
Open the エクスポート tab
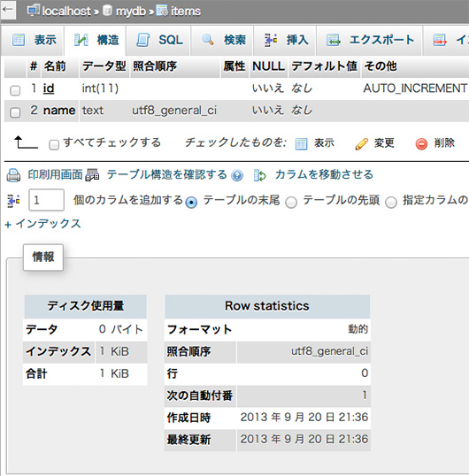point(369,40)
